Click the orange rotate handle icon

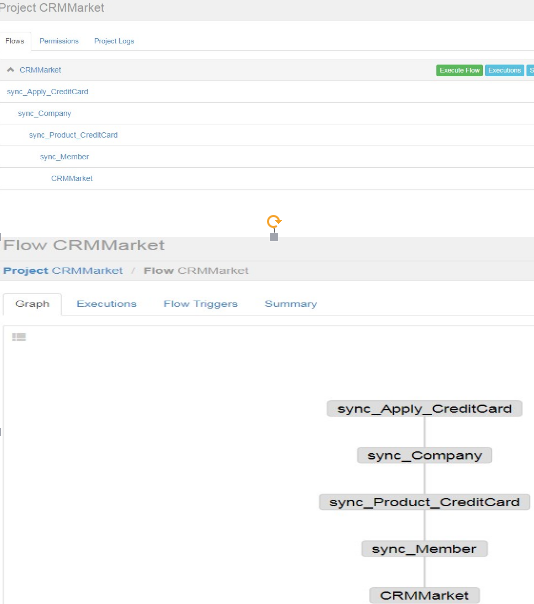(x=274, y=221)
